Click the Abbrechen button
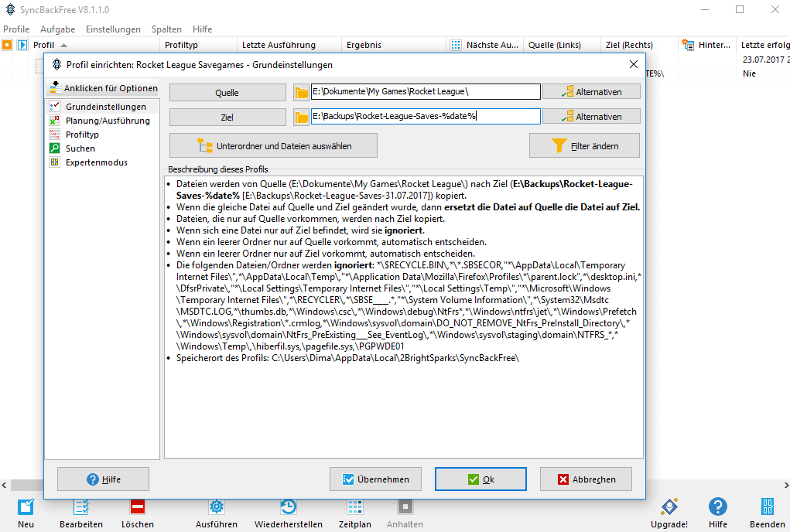The height and width of the screenshot is (532, 790). point(586,479)
